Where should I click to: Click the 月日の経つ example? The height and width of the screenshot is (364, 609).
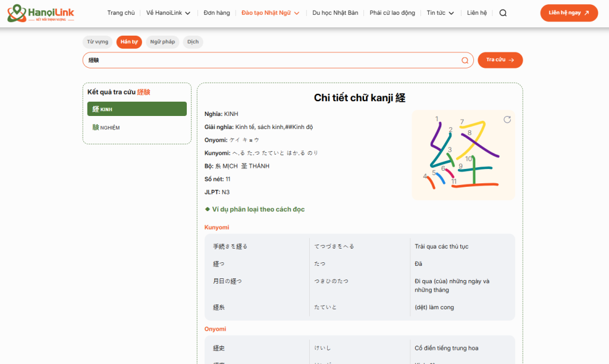click(227, 281)
